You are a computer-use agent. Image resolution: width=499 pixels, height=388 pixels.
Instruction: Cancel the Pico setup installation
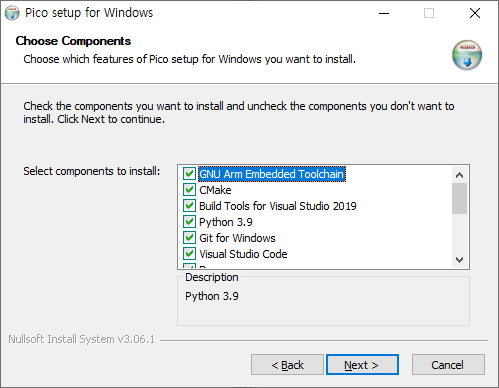(x=448, y=365)
